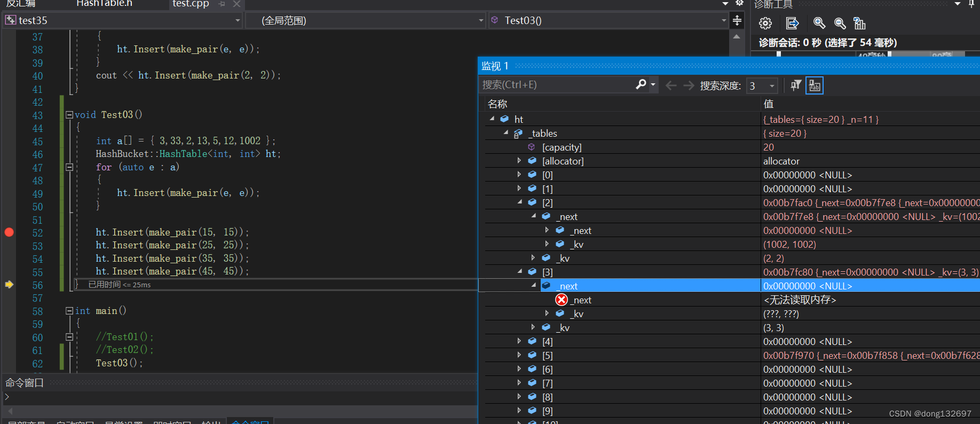Click the Test03() method cube icon in the function dropdown

(x=495, y=20)
